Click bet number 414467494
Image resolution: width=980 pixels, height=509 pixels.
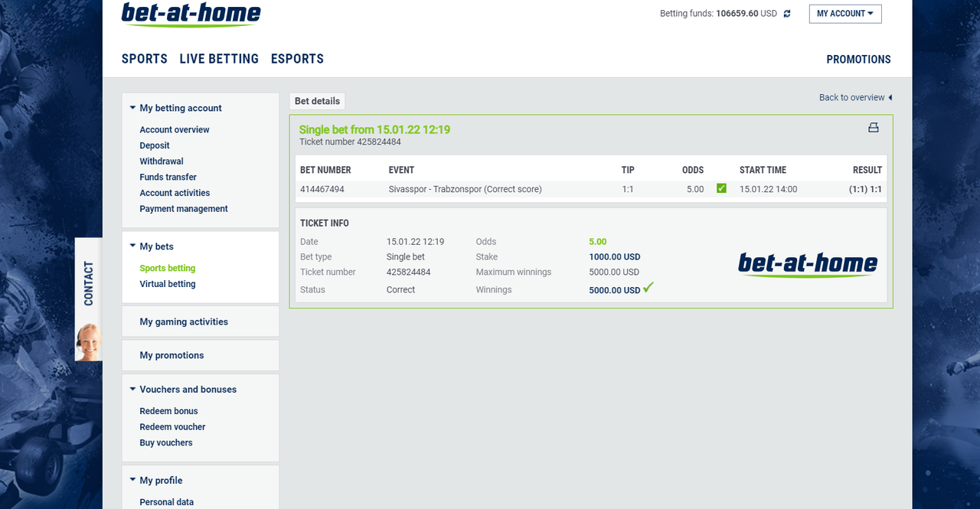pos(322,189)
